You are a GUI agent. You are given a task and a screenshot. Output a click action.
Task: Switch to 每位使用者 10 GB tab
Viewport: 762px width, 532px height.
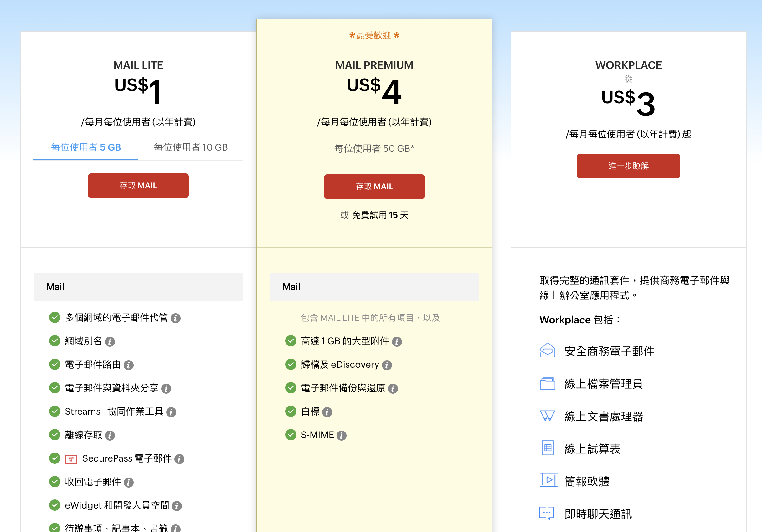pos(190,147)
